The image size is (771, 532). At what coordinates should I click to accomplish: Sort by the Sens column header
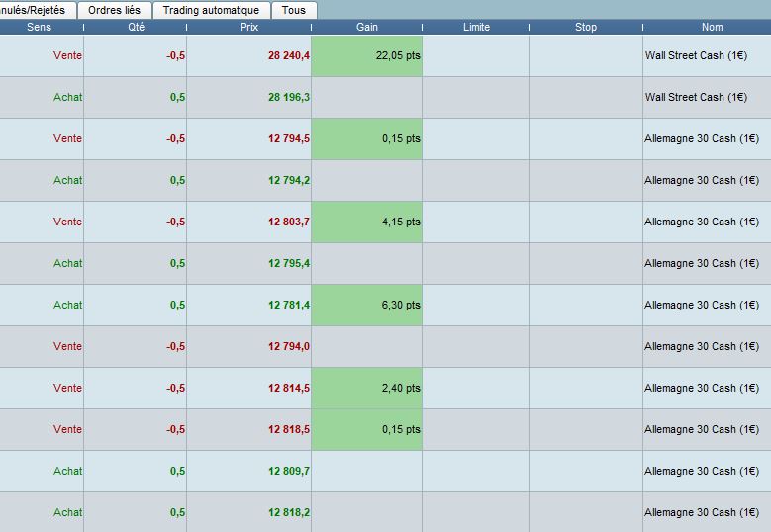tap(40, 27)
